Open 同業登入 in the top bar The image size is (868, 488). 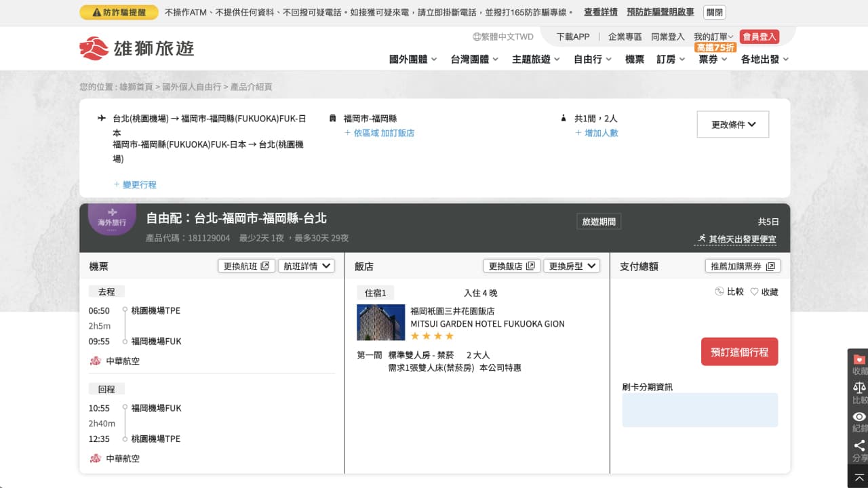pos(668,37)
